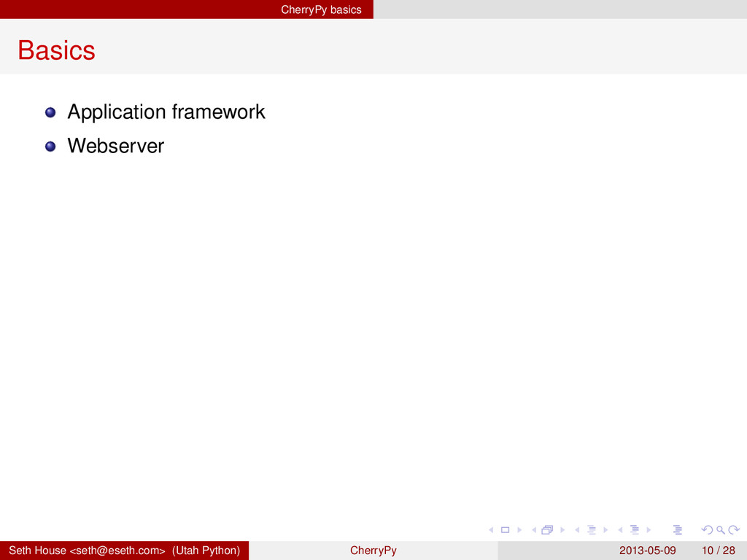This screenshot has width=747, height=560.
Task: Click the section navigation icon
Action: (x=635, y=529)
